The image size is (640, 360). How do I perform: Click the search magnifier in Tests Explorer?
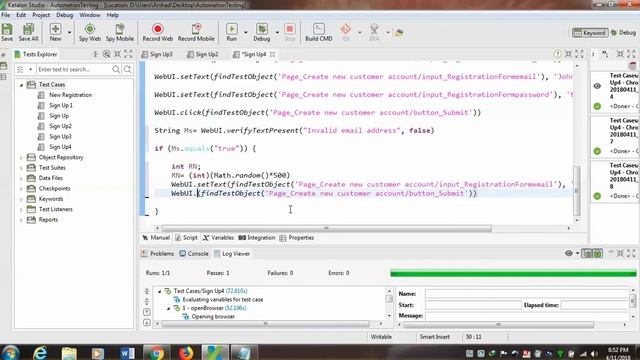click(116, 69)
